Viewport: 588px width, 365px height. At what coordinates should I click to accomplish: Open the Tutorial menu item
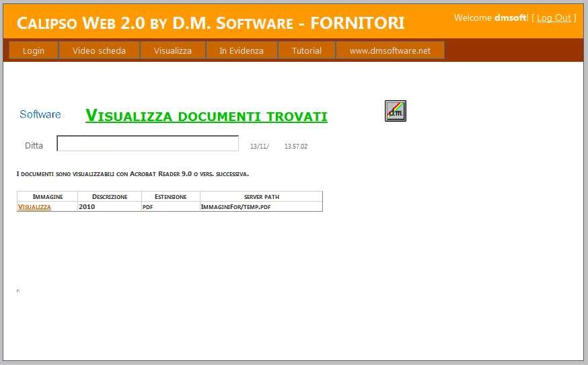pyautogui.click(x=306, y=50)
